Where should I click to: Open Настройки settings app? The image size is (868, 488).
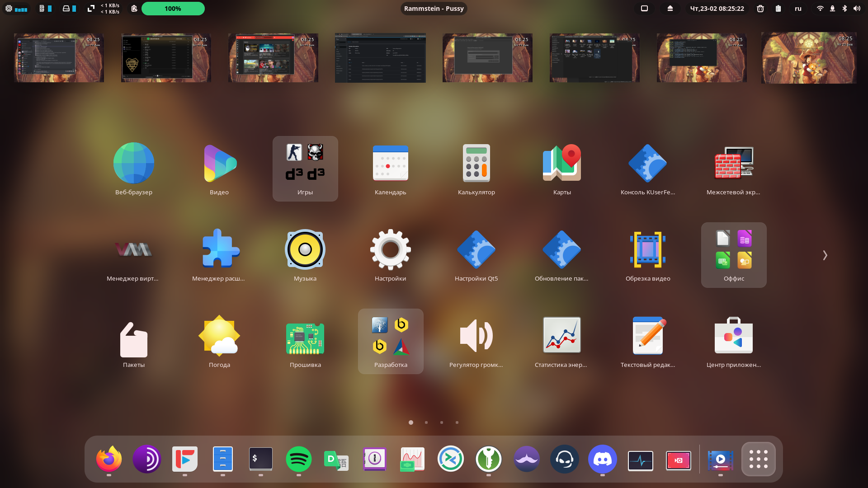[391, 255]
